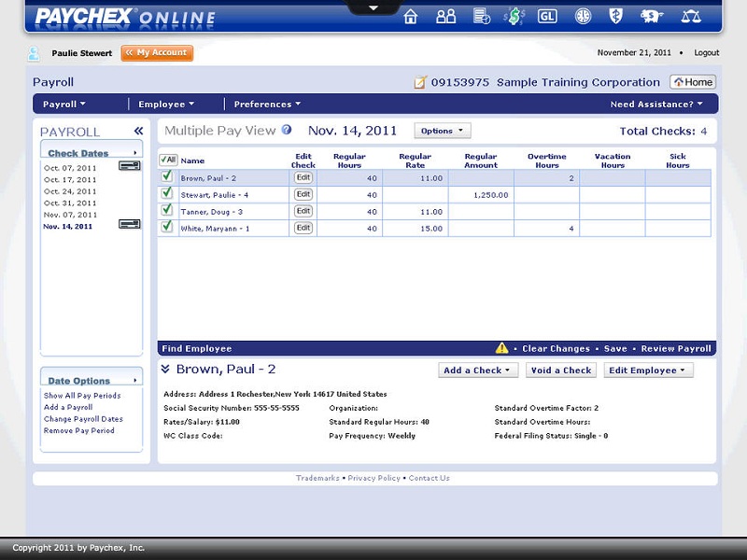Open the reports document icon on the toolbar

(479, 15)
